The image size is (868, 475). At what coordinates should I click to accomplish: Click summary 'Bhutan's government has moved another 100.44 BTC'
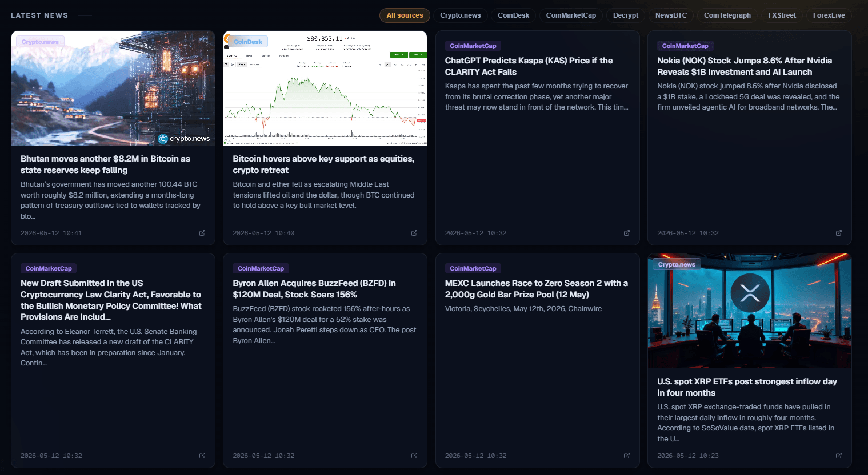point(110,200)
